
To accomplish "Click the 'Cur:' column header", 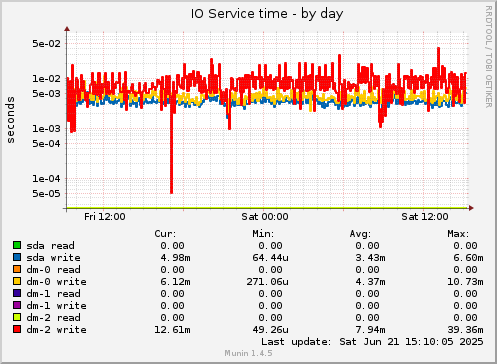I will click(165, 234).
